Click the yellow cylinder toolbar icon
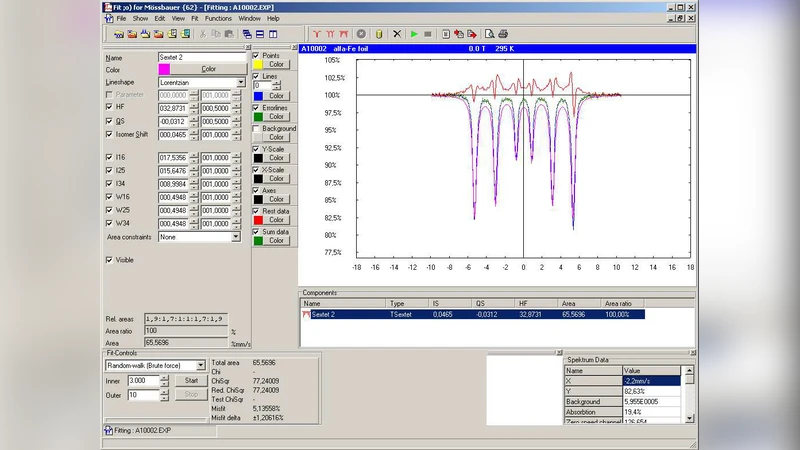The height and width of the screenshot is (450, 800). [x=379, y=33]
